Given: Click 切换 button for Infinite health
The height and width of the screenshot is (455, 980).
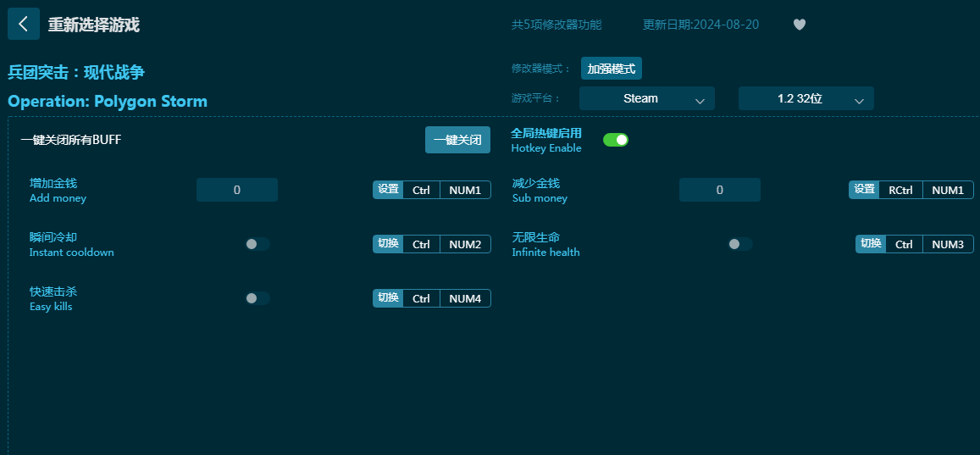Looking at the screenshot, I should pos(871,244).
